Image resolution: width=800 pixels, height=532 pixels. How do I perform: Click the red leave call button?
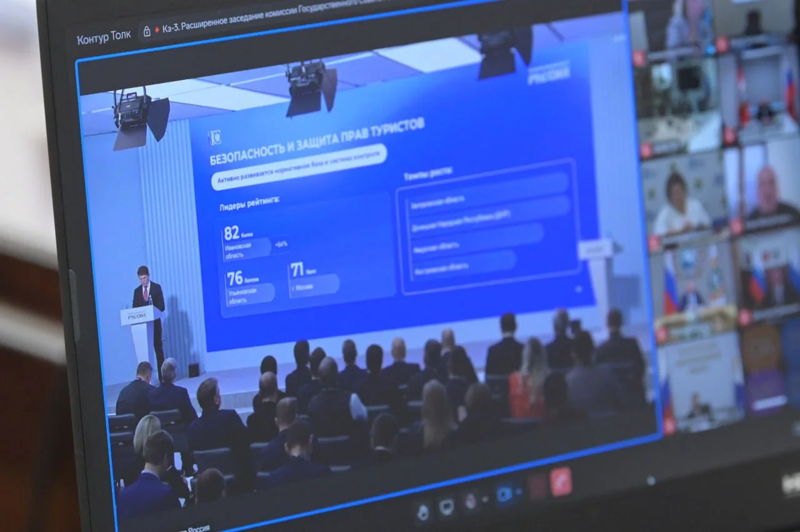[x=561, y=481]
